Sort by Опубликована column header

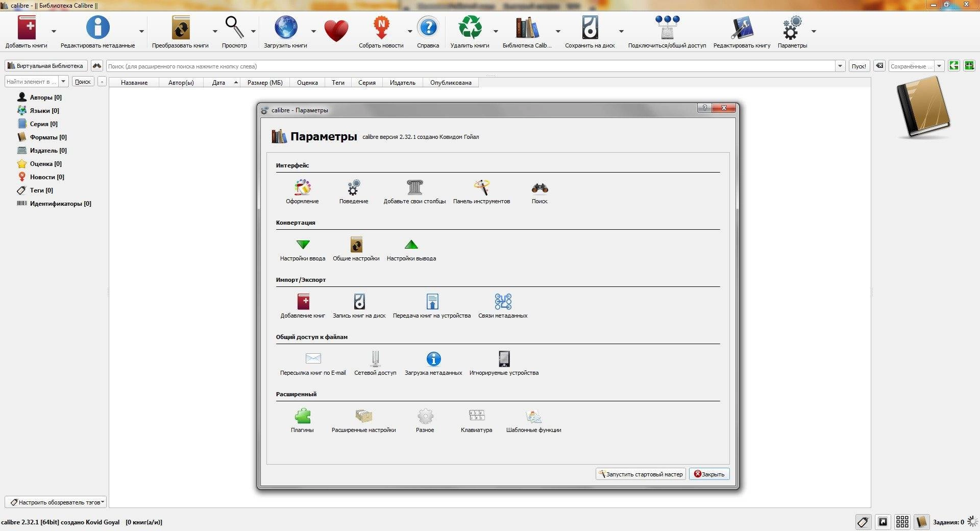[x=451, y=82]
